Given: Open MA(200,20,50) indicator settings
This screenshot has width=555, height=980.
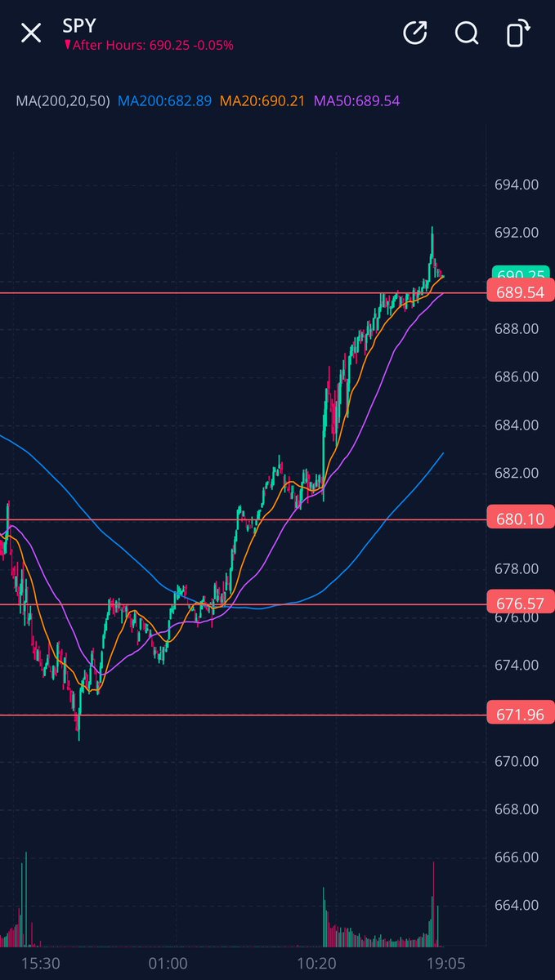Looking at the screenshot, I should tap(63, 101).
